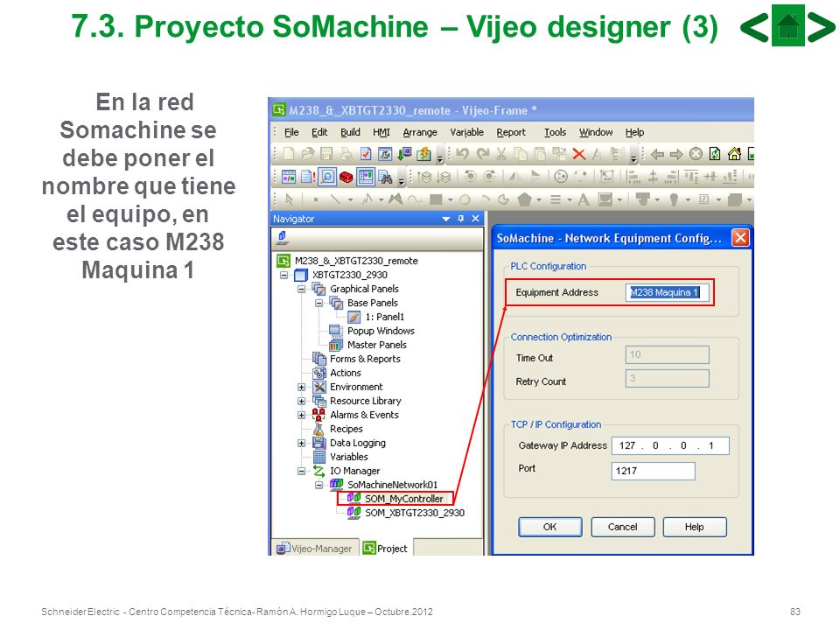This screenshot has height=630, width=840.
Task: Toggle the panel layout view icon
Action: tap(366, 177)
